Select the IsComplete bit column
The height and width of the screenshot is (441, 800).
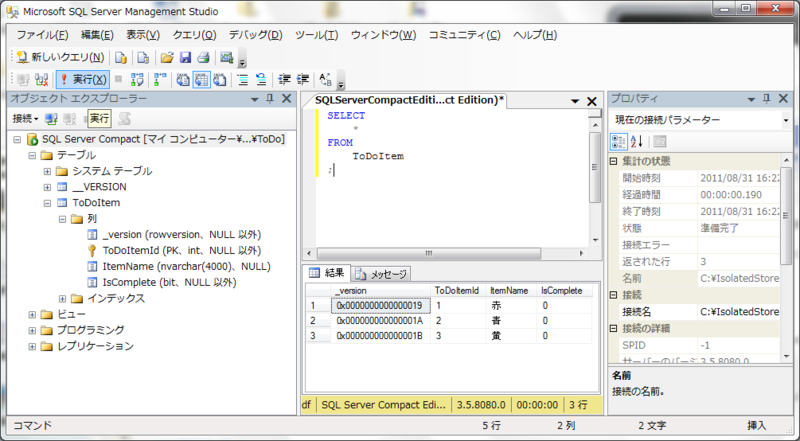169,282
